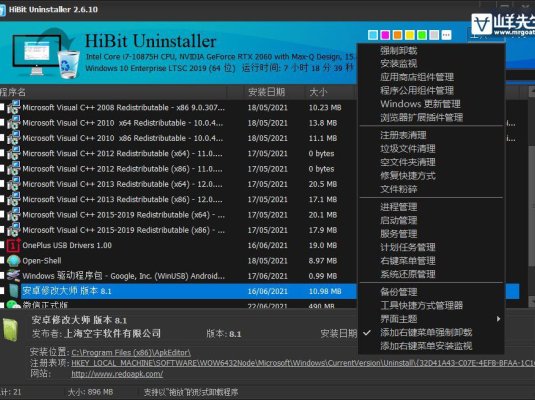Click icon of Visual C++ 2013 (x64) entry
The width and height of the screenshot is (535, 400).
click(x=14, y=184)
